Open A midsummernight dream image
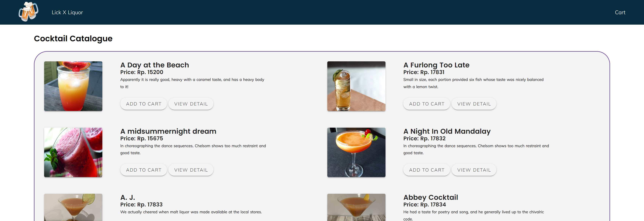 73,152
